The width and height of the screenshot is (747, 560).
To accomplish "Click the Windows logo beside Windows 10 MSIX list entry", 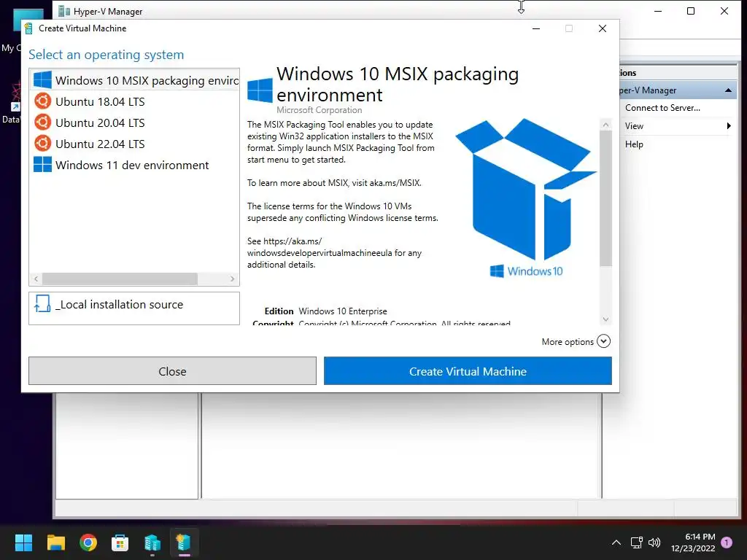I will coord(42,79).
